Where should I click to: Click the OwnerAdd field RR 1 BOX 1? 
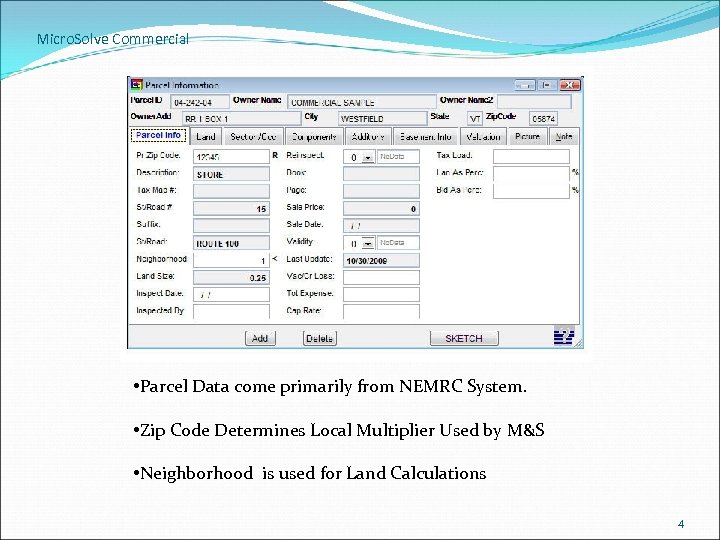(242, 118)
